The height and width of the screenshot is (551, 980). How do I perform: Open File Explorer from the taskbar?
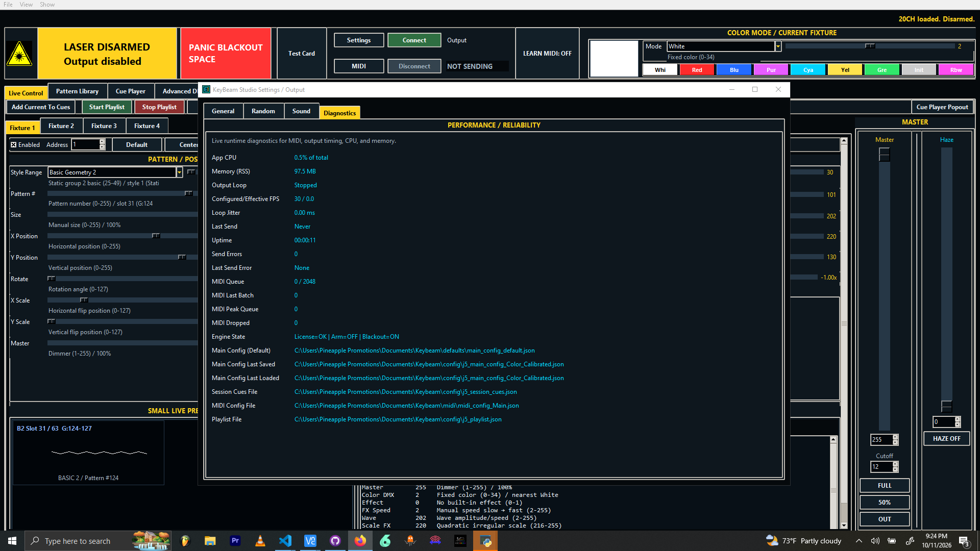click(x=210, y=541)
